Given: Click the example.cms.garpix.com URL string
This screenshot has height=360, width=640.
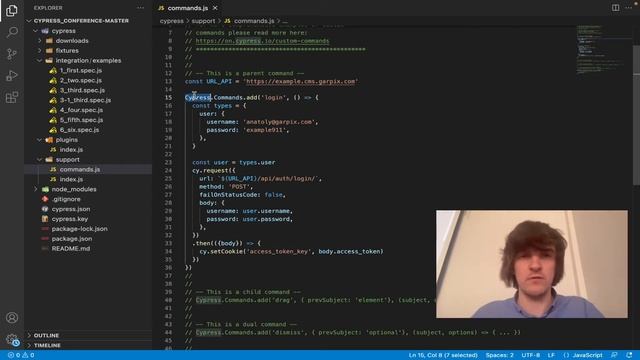Looking at the screenshot, I should click(300, 81).
